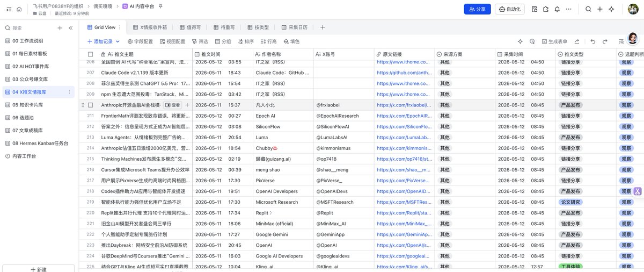This screenshot has width=644, height=272.
Task: Open the 排序 sort tool
Action: pos(245,41)
